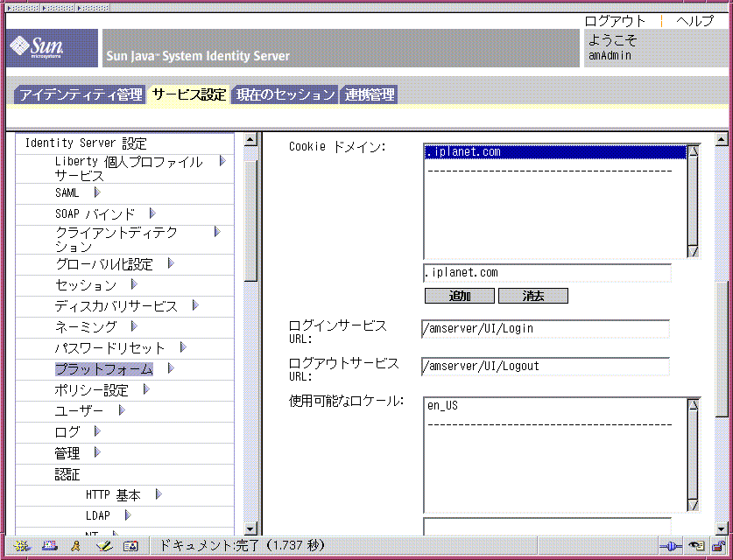This screenshot has width=733, height=560.
Task: Click the empty locale entry field
Action: pos(547,527)
